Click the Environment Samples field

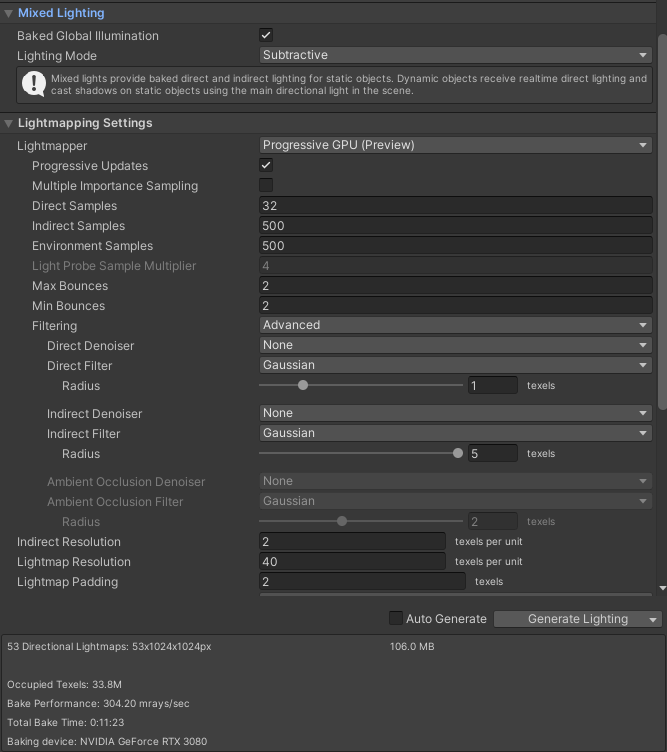pos(456,246)
